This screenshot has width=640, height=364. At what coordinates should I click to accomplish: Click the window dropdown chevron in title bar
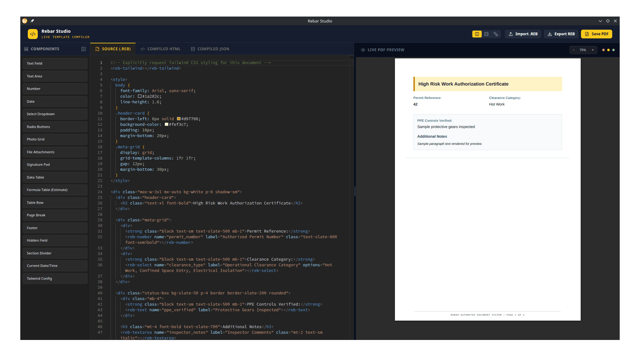point(600,21)
